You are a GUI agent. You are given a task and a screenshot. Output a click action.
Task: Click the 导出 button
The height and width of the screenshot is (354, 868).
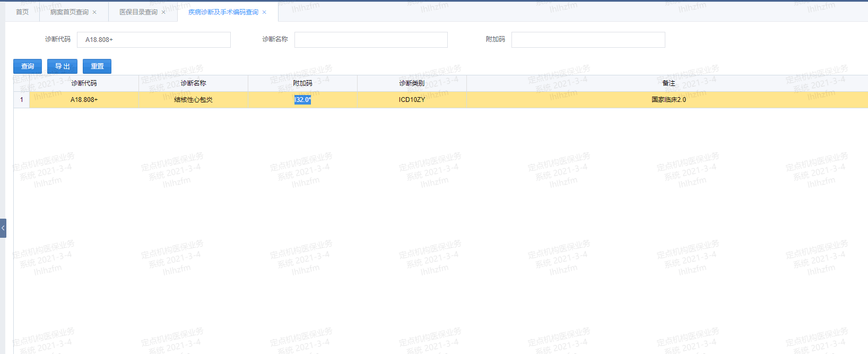(x=62, y=66)
